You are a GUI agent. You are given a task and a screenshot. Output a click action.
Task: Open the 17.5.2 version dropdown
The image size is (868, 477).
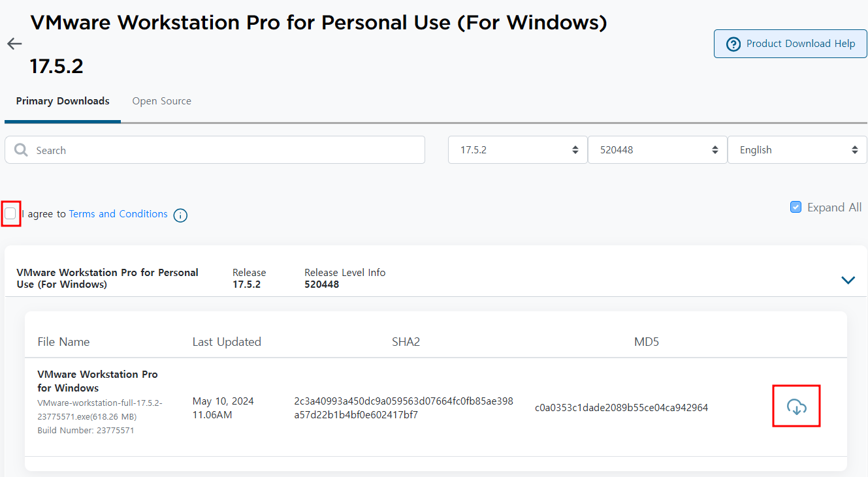coord(517,149)
